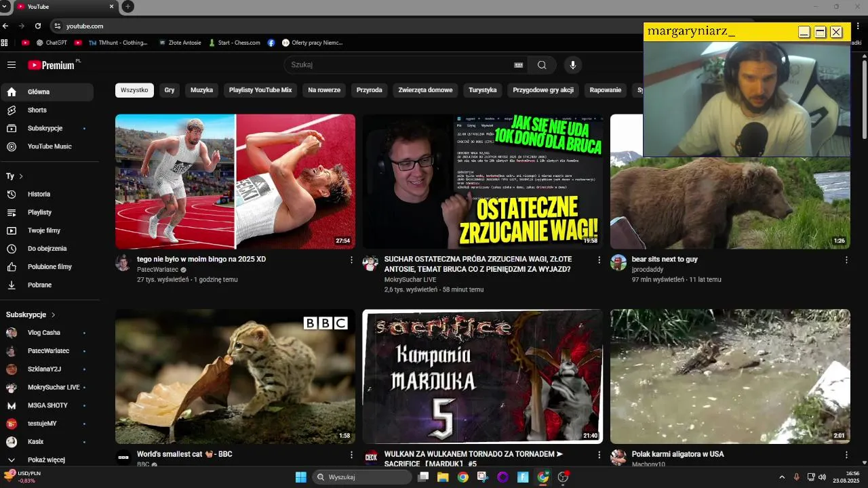Viewport: 868px width, 488px height.
Task: Select the Na rowerze chip
Action: [x=324, y=90]
